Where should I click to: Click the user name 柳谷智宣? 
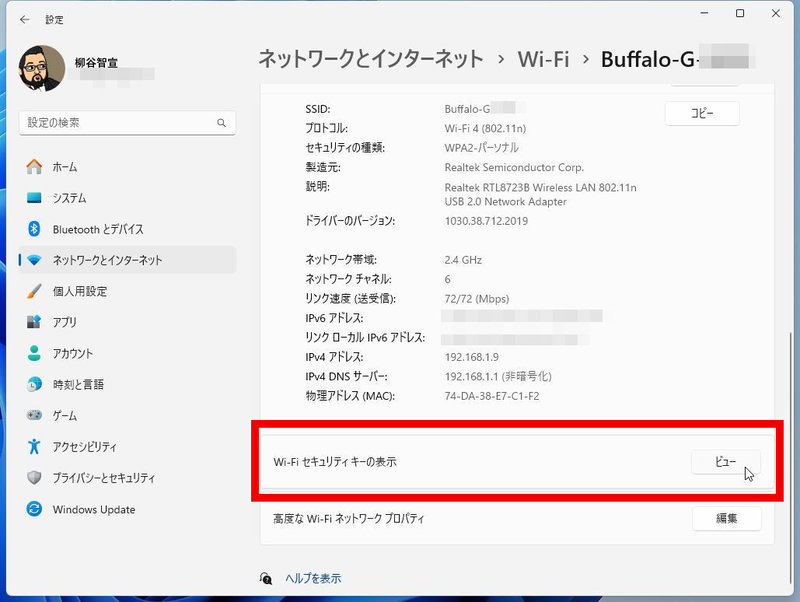[96, 63]
